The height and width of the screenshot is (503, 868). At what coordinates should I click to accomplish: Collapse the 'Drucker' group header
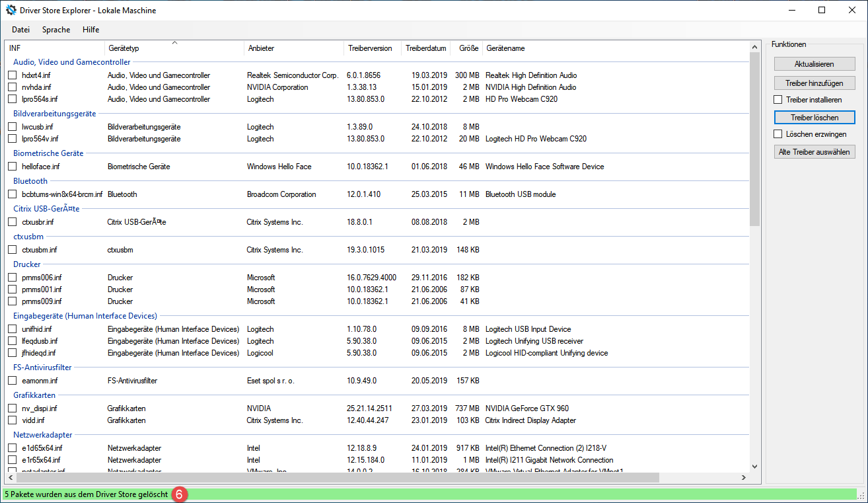[x=26, y=264]
